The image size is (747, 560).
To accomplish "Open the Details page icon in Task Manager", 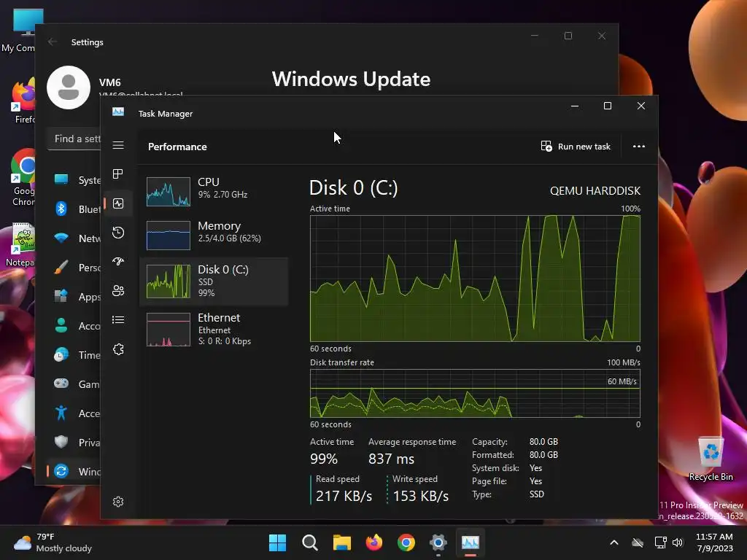I will 118,320.
